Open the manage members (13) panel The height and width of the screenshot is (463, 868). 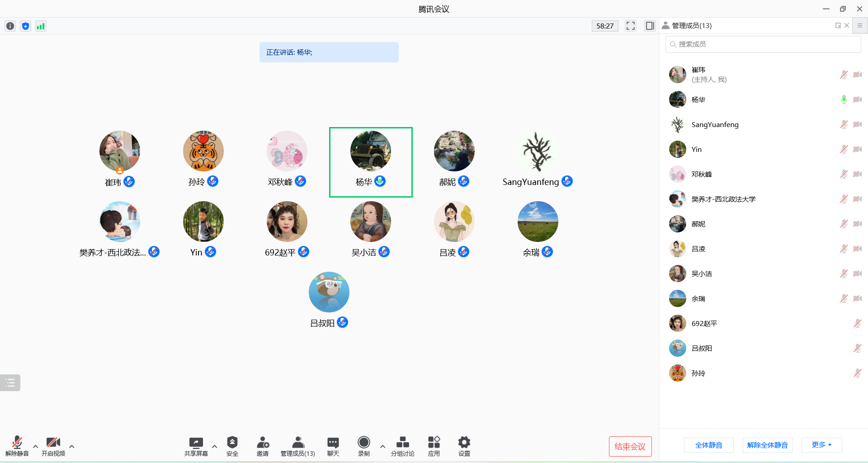pyautogui.click(x=297, y=446)
